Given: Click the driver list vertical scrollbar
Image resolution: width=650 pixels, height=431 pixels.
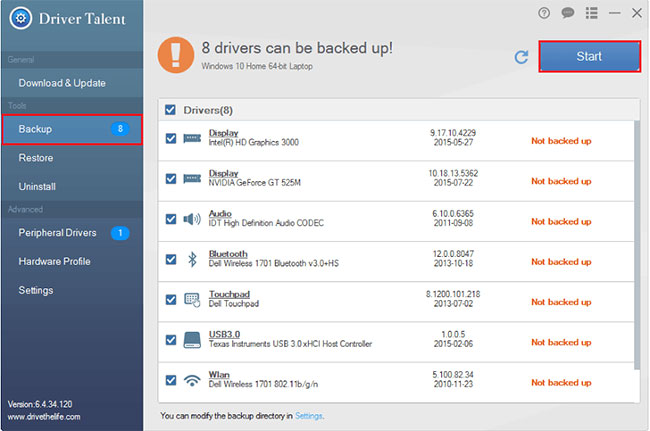Looking at the screenshot, I should 637,245.
